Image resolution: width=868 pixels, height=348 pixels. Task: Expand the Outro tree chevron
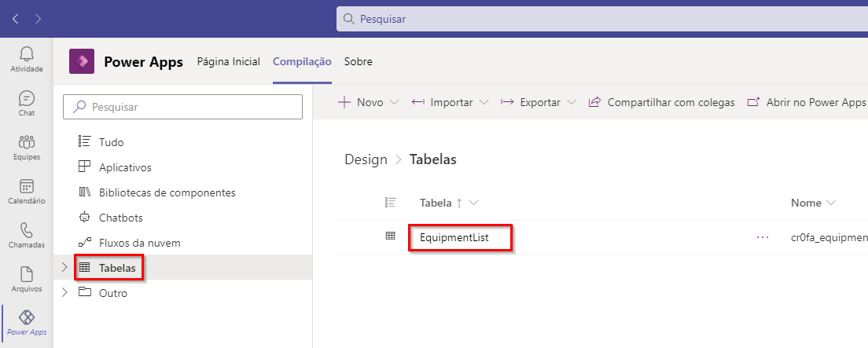[64, 292]
